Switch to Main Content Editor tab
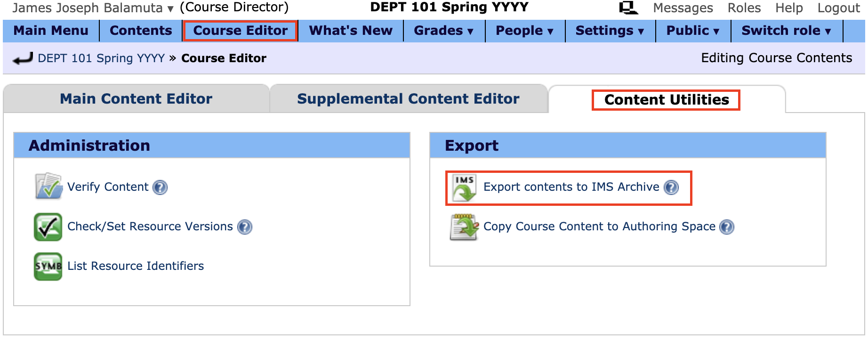This screenshot has height=341, width=868. 136,99
